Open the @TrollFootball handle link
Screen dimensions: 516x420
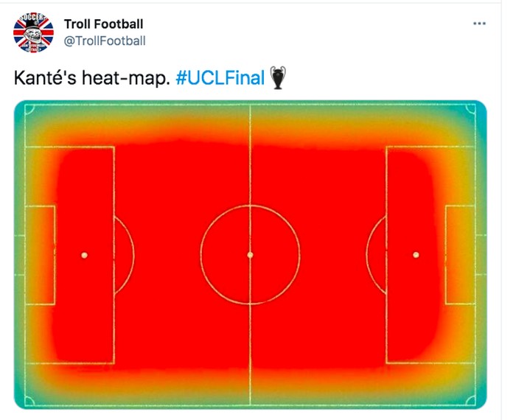(x=105, y=41)
